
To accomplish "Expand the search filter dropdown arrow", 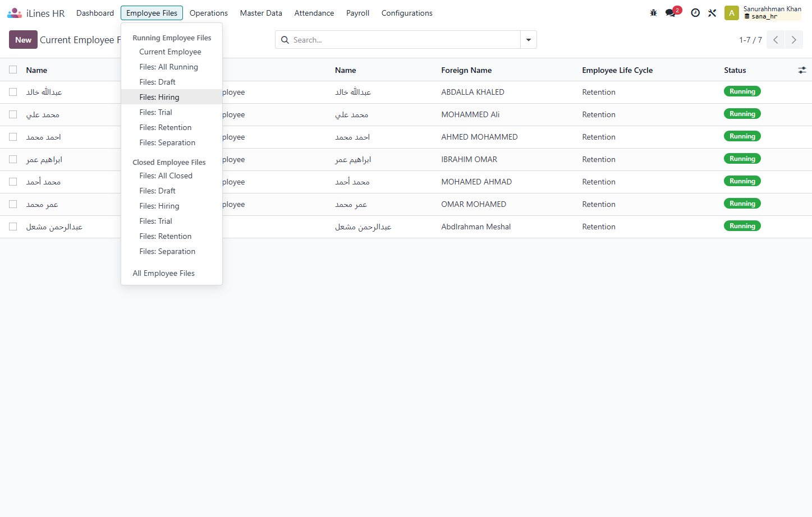I will pyautogui.click(x=529, y=40).
